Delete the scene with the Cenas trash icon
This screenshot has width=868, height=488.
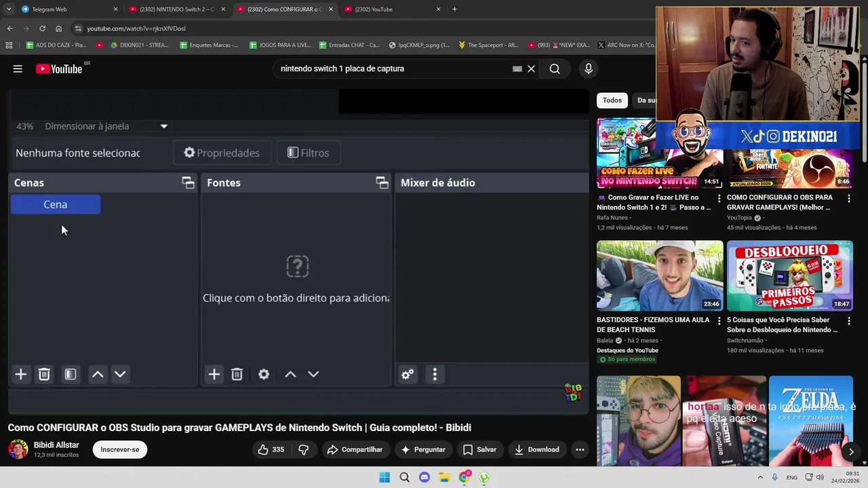point(44,374)
